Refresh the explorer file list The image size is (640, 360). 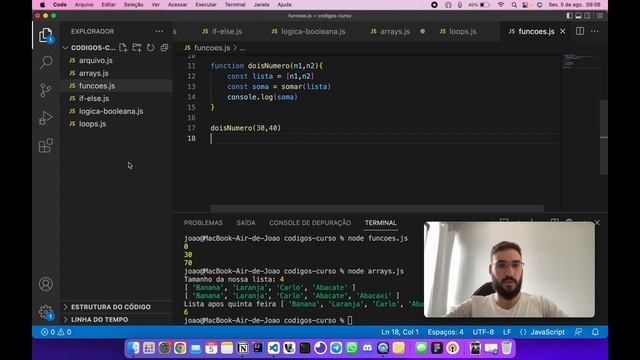point(151,48)
